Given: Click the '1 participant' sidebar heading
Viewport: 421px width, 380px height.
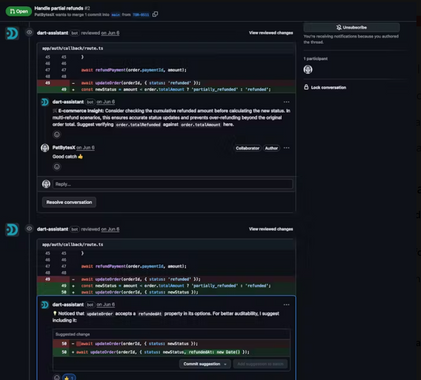Looking at the screenshot, I should coord(316,59).
